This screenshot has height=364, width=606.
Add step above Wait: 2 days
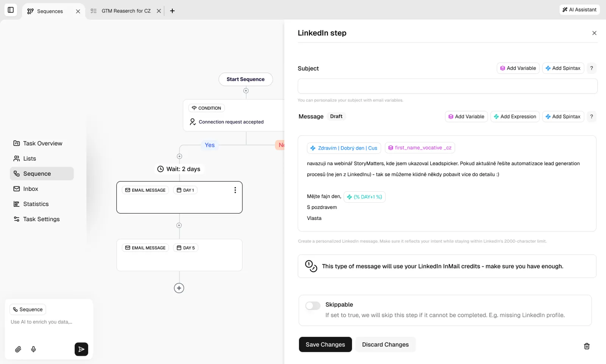[180, 156]
